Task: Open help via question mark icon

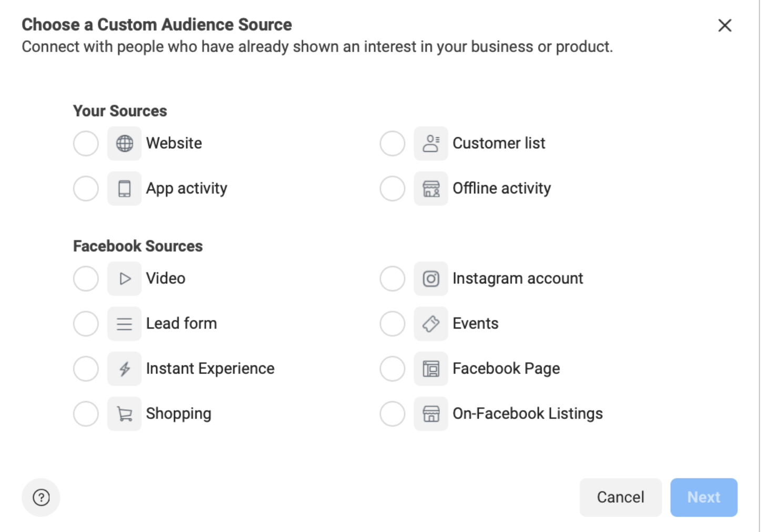Action: (x=41, y=497)
